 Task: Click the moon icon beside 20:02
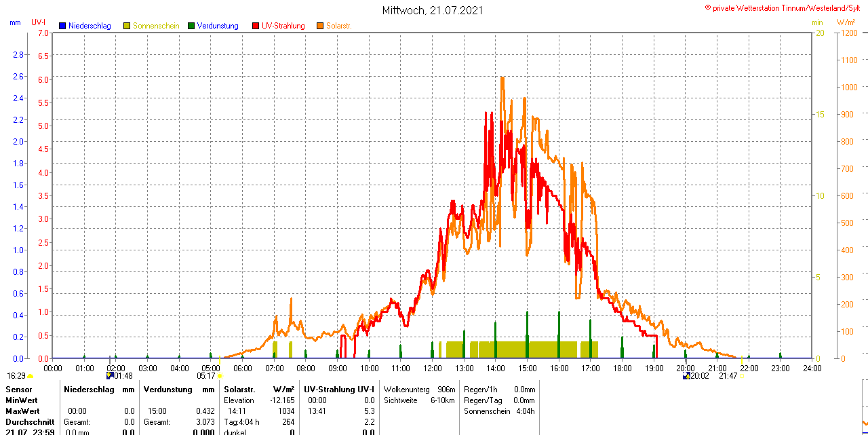686,375
